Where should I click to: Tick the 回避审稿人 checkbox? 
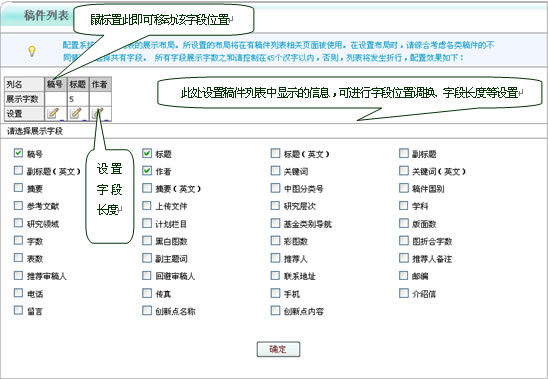pos(147,276)
